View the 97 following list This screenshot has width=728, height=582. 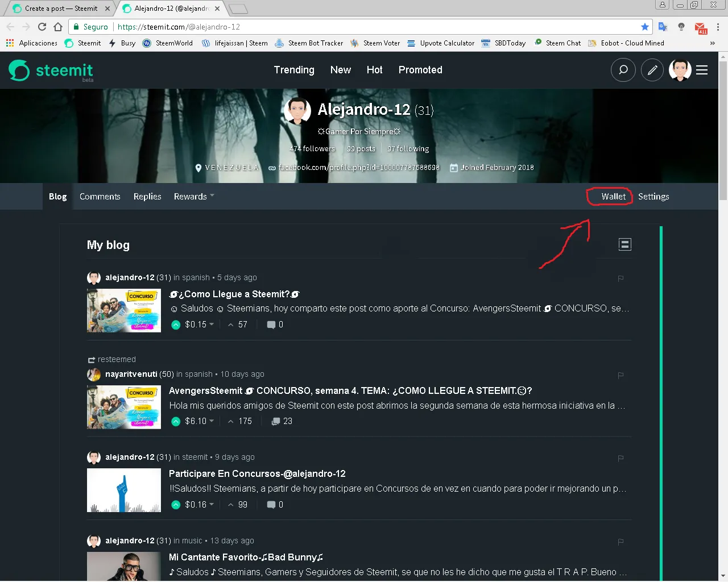tap(408, 149)
